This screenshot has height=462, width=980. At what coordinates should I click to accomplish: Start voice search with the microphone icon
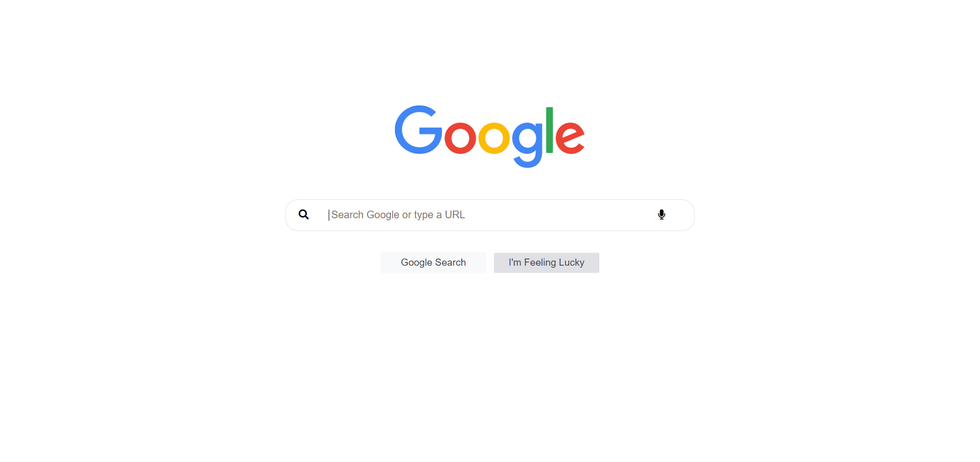[x=661, y=215]
